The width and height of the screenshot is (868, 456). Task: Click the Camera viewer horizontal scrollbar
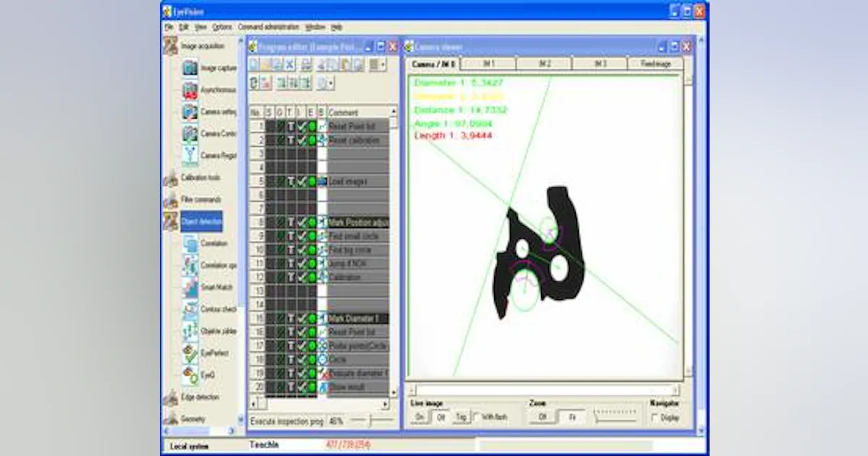pyautogui.click(x=544, y=389)
